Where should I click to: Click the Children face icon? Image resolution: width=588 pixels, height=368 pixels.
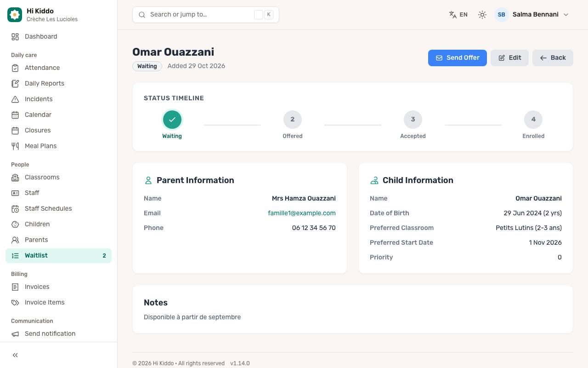(x=15, y=224)
